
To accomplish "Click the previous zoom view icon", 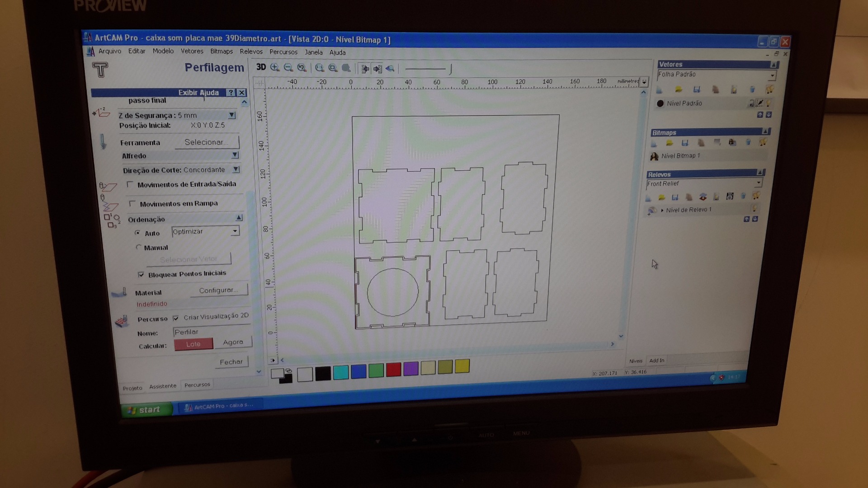I will pyautogui.click(x=302, y=68).
